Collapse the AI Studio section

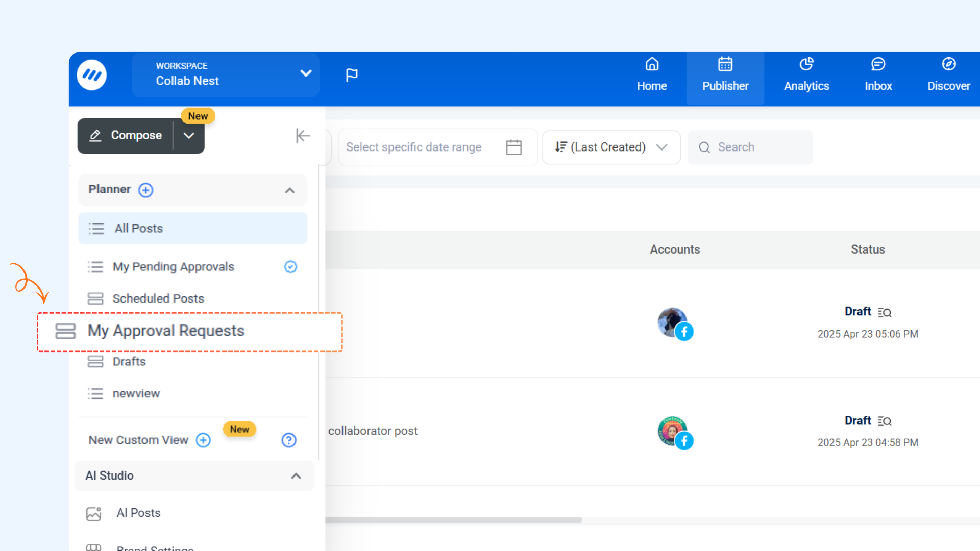click(296, 476)
